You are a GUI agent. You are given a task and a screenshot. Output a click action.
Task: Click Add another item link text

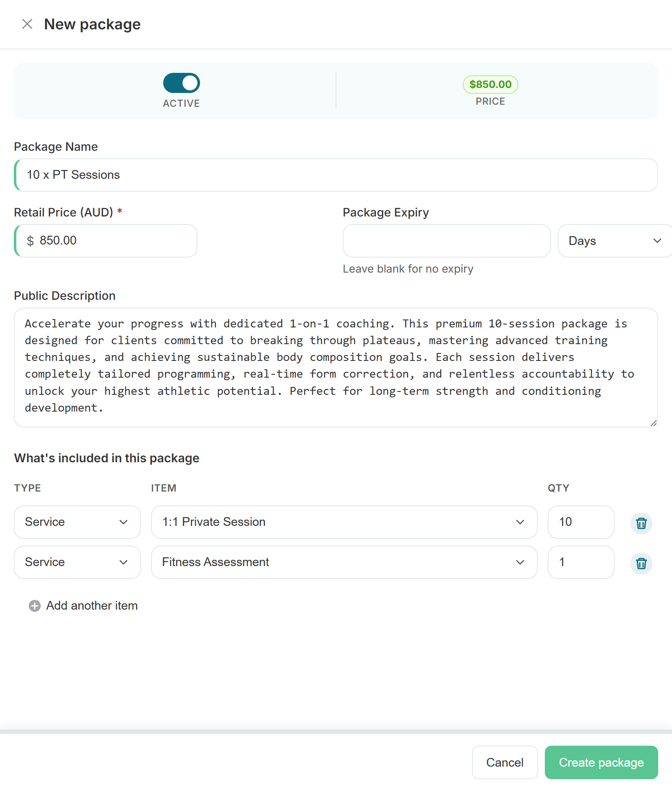pos(92,606)
